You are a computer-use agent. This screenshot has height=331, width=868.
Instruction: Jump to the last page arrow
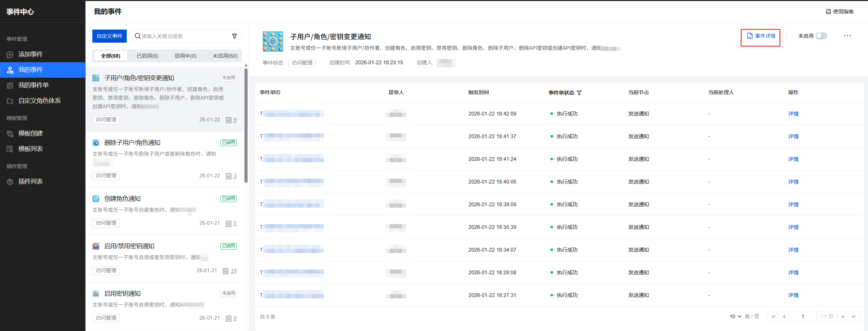pyautogui.click(x=854, y=316)
